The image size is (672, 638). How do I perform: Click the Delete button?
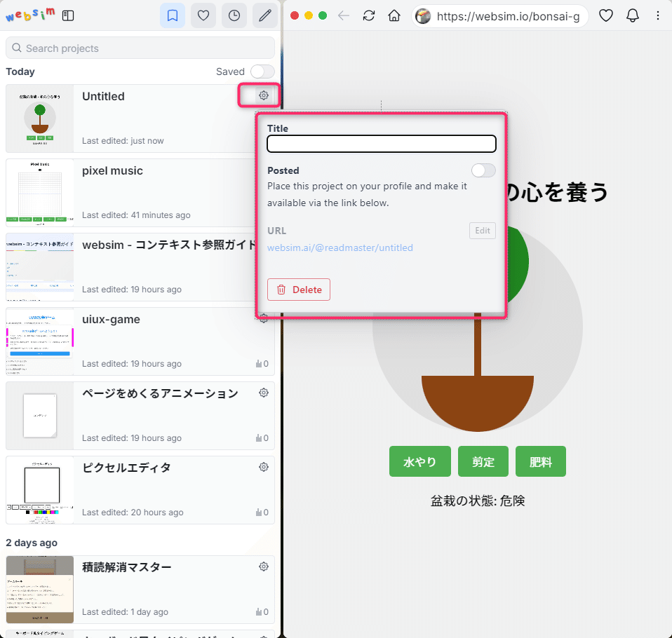pyautogui.click(x=299, y=290)
